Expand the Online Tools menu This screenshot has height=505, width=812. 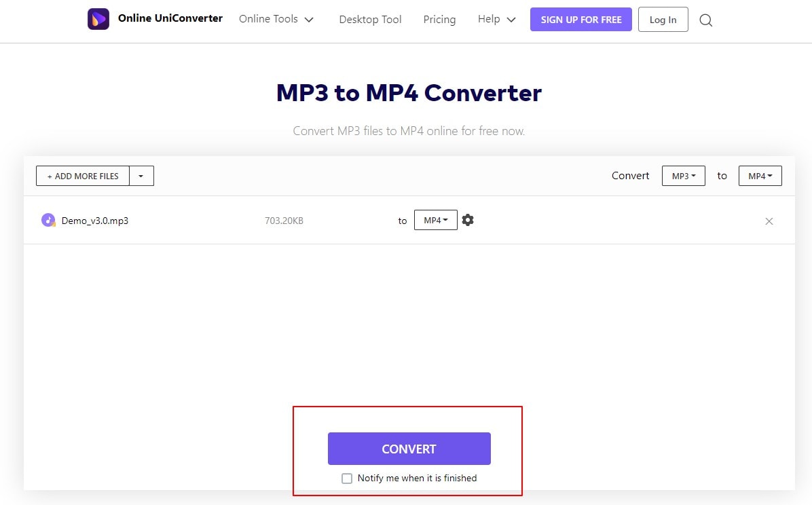tap(276, 19)
